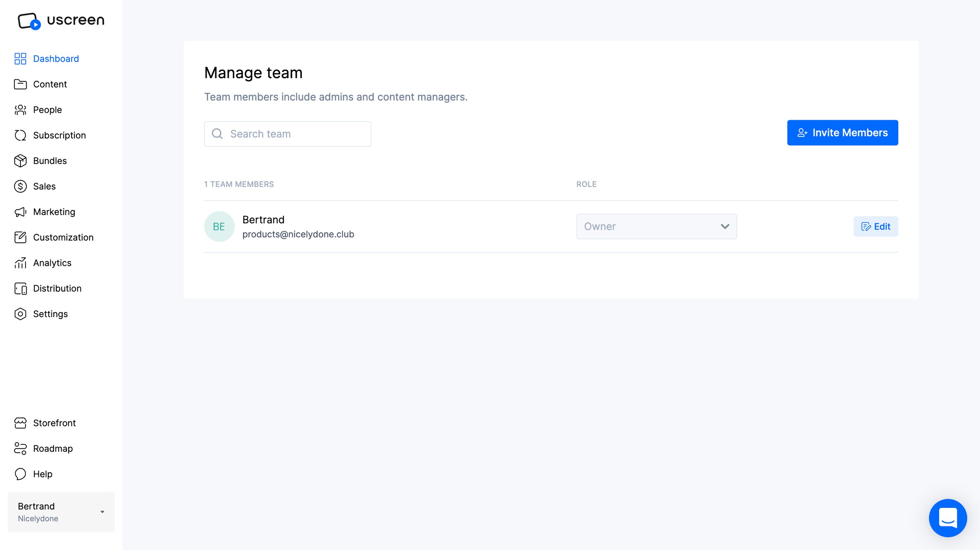The image size is (980, 550).
Task: Open the Sales menu label
Action: [x=44, y=186]
